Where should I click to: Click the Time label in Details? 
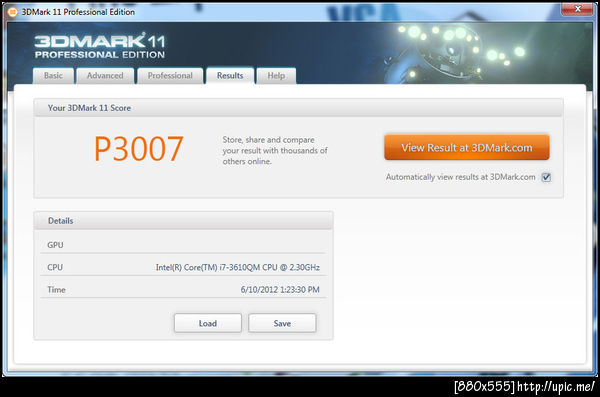click(x=56, y=290)
